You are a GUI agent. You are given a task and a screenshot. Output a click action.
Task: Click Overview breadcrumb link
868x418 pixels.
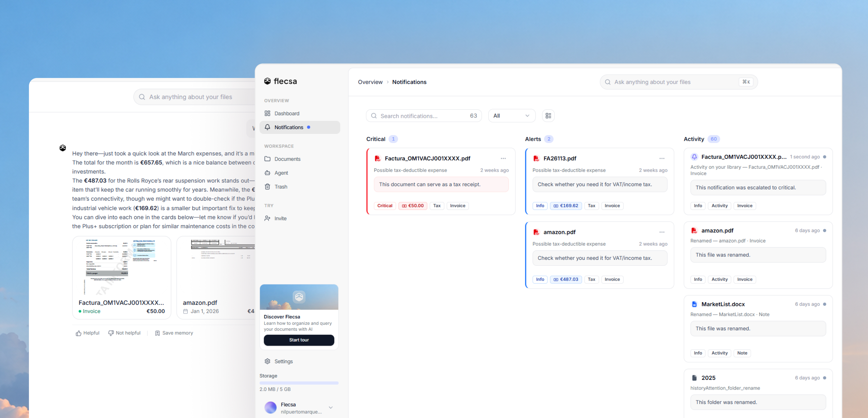tap(370, 82)
